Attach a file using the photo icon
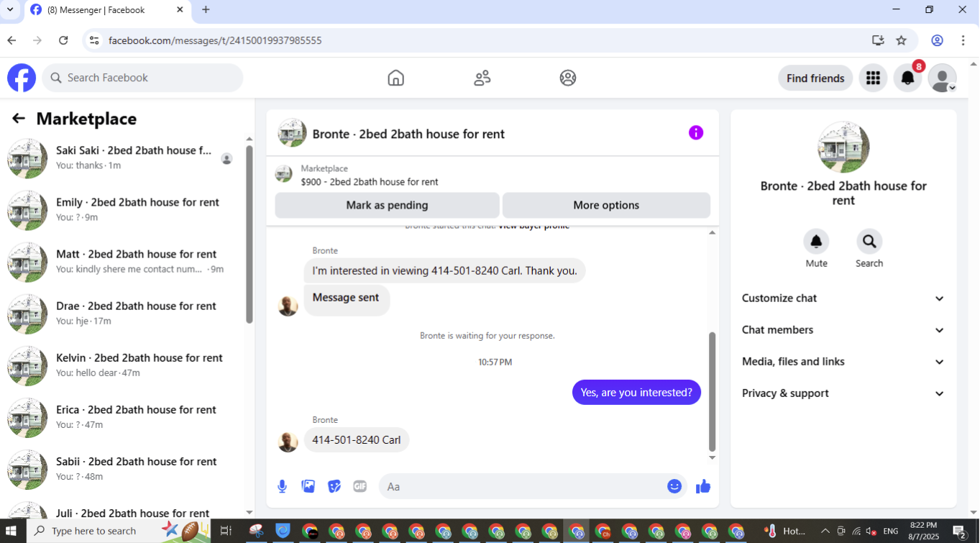This screenshot has height=543, width=980. point(308,487)
